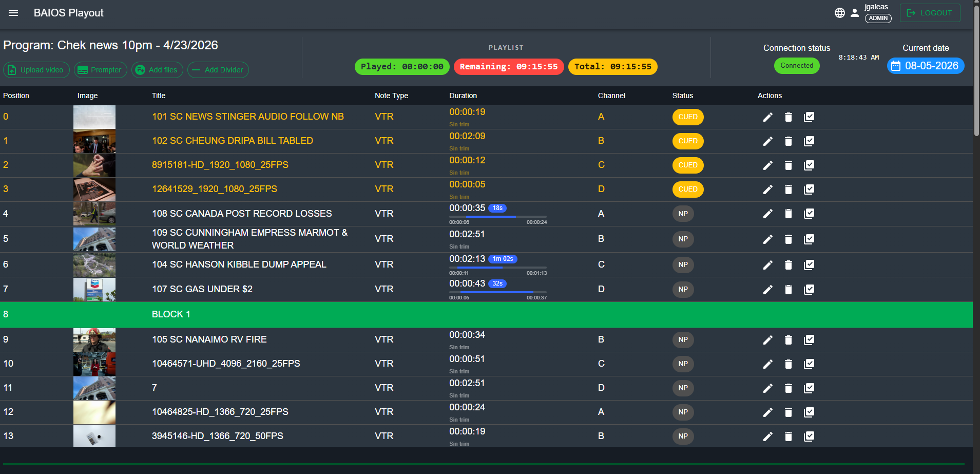Toggle check icon for 105 SC NANAIMO RV FIRE
Viewport: 980px width, 474px height.
tap(809, 340)
